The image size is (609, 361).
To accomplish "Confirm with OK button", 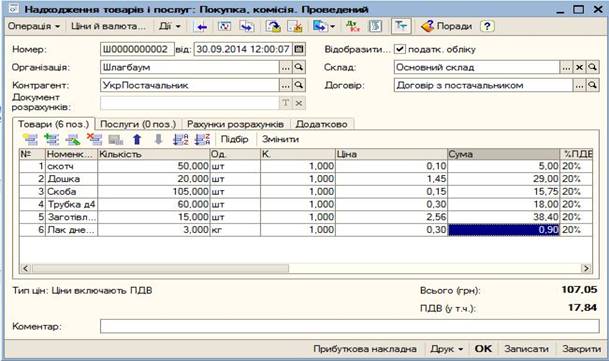I will click(x=483, y=349).
